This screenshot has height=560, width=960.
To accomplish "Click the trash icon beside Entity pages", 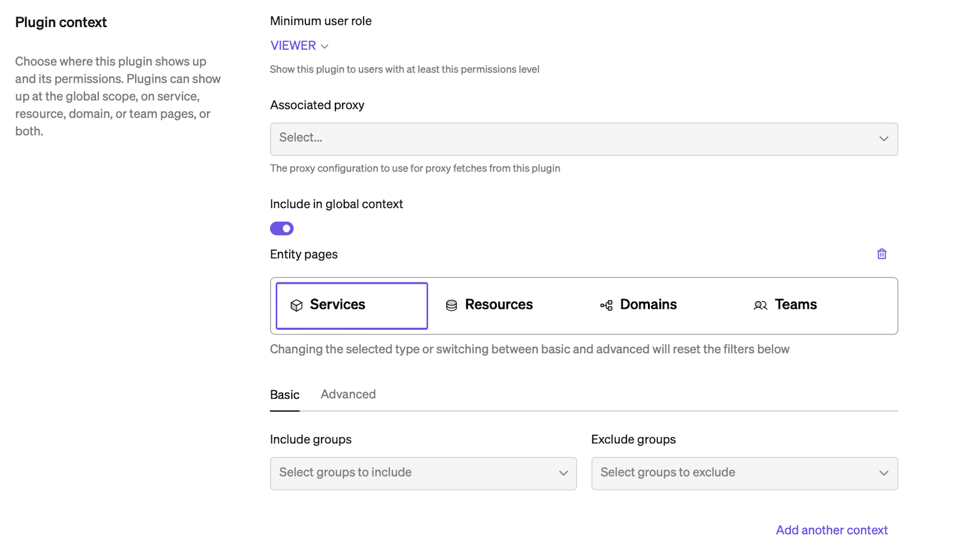I will (881, 254).
